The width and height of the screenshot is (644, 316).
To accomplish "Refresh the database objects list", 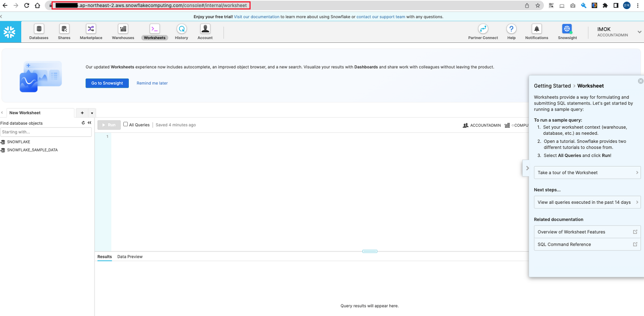I will click(x=84, y=123).
